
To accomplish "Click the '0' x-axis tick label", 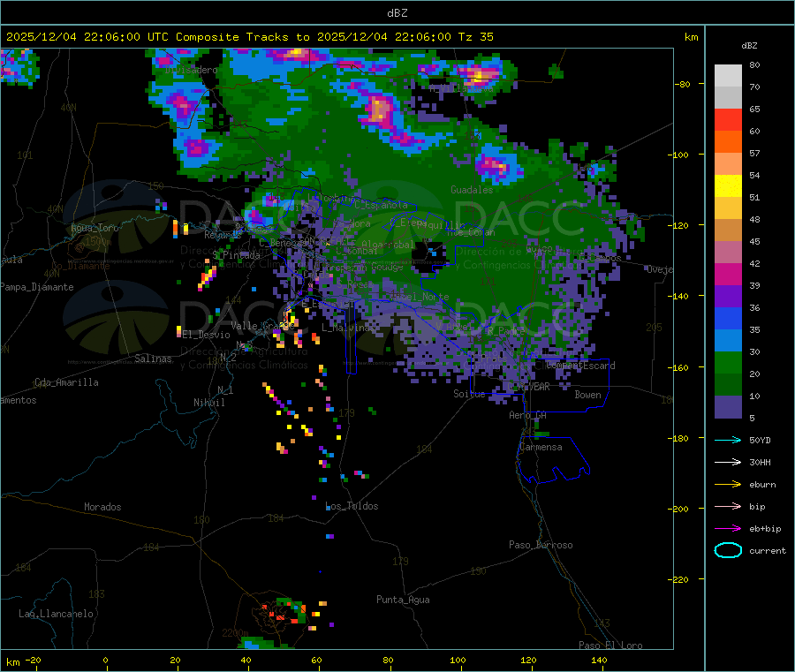I will pos(105,660).
